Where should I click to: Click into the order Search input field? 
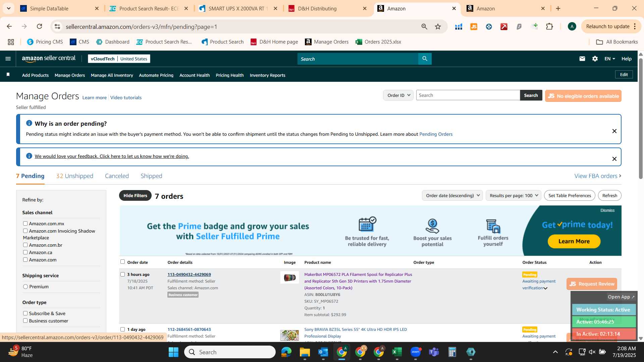(x=468, y=95)
